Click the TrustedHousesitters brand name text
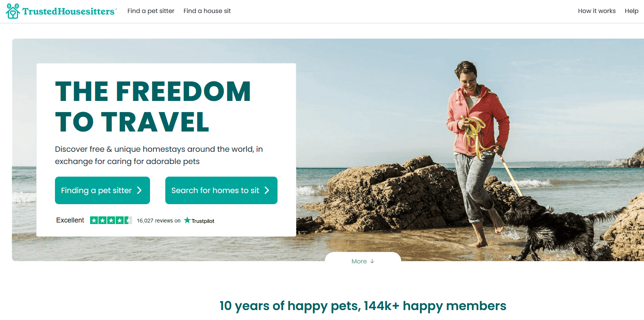Viewport: 644px width, 320px height. click(69, 11)
